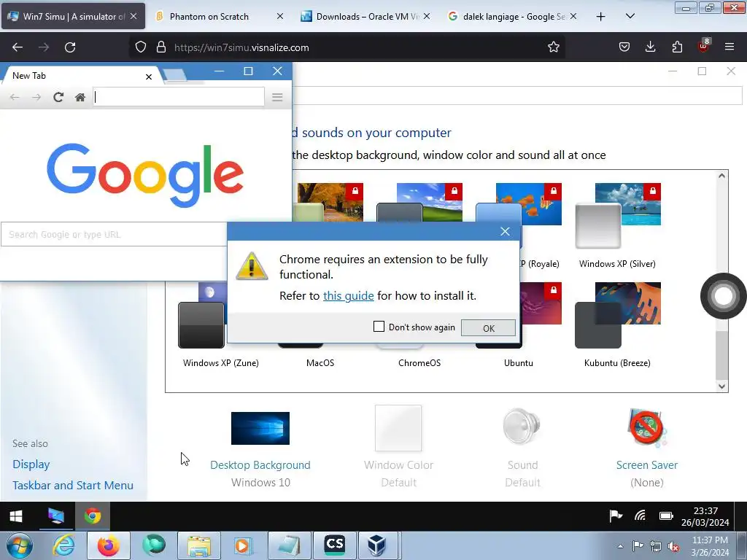Launch Internet Explorer from host taskbar
This screenshot has height=560, width=747.
[x=63, y=545]
